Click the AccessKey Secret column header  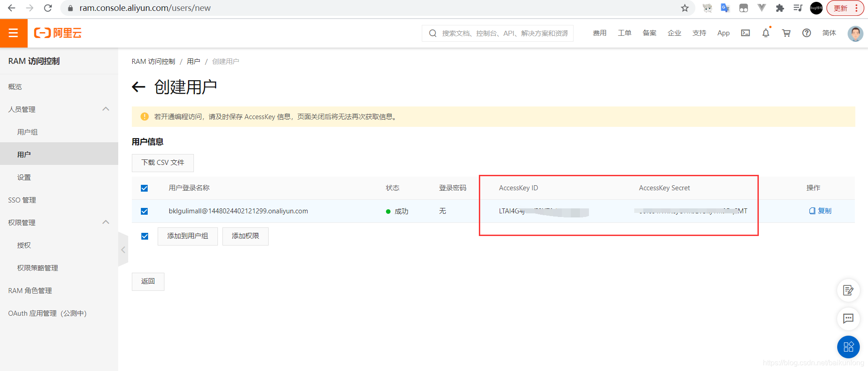point(664,188)
